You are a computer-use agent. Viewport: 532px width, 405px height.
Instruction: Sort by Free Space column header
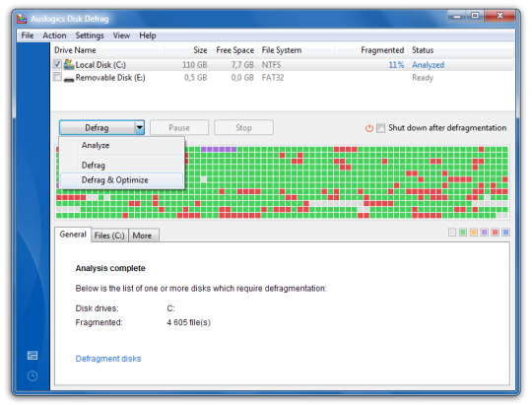click(x=234, y=50)
